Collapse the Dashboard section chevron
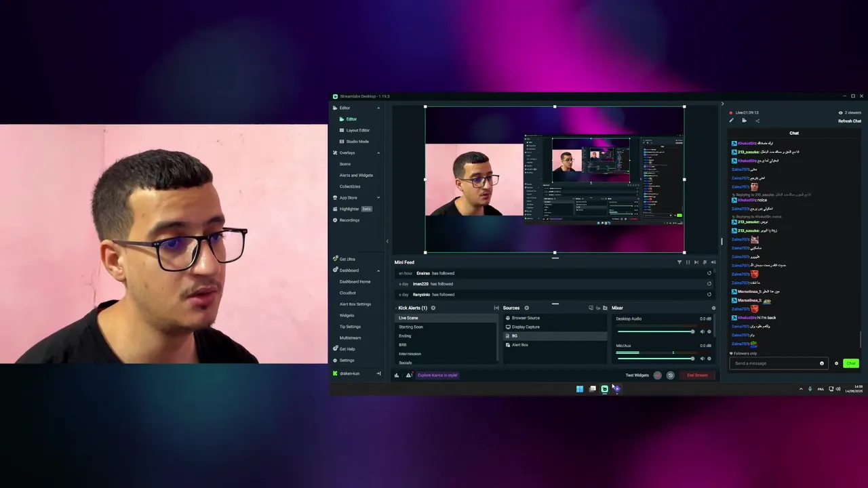 point(378,270)
